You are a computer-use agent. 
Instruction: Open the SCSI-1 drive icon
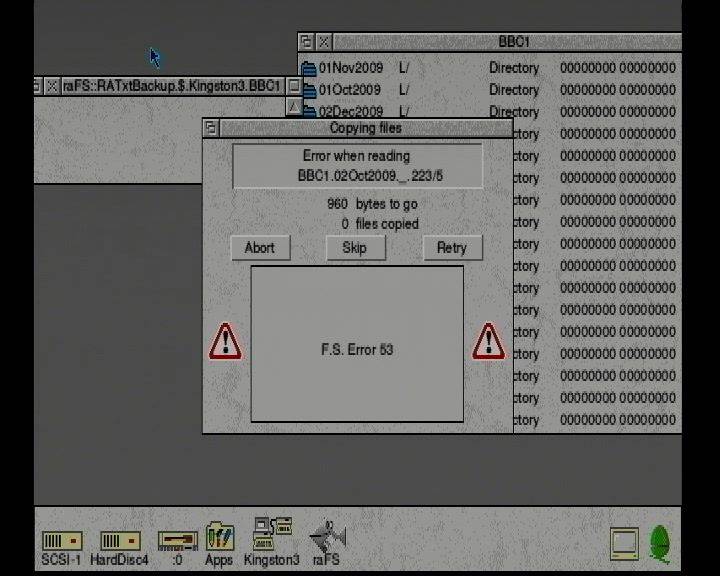click(60, 541)
